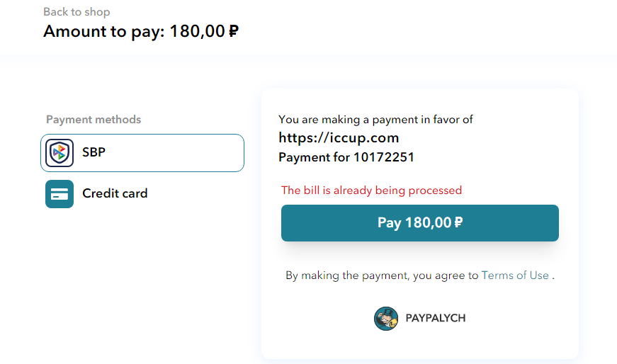Click the Amount to pay heading
This screenshot has width=617, height=364.
point(141,31)
